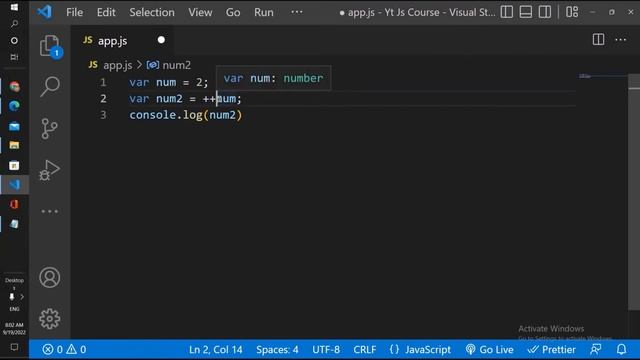Launch Chrome from the taskbar

pos(14,87)
